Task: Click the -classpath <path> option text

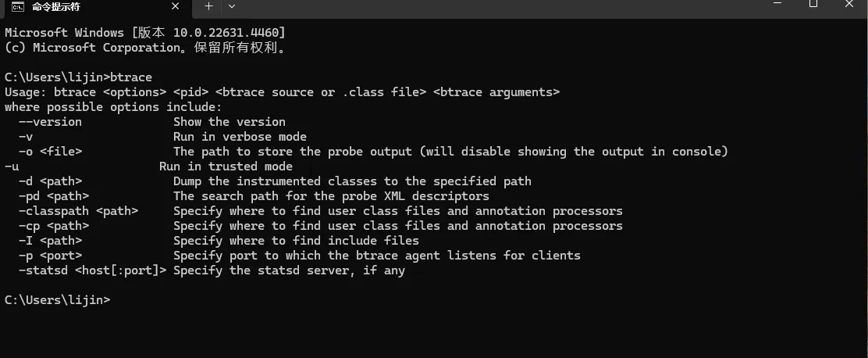Action: [78, 211]
